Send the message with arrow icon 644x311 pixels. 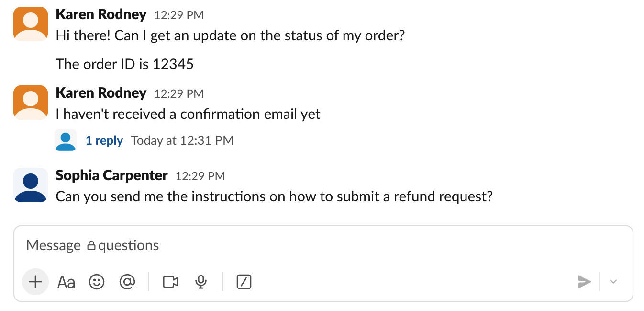coord(584,282)
